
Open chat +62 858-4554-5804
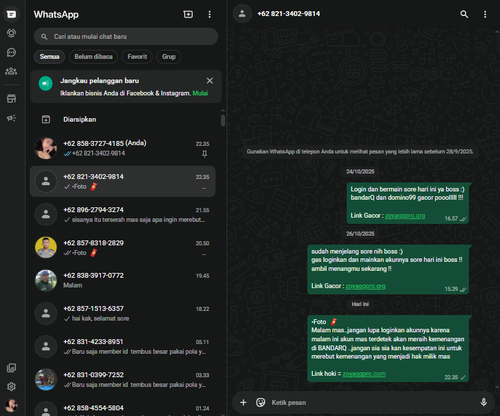pyautogui.click(x=123, y=408)
